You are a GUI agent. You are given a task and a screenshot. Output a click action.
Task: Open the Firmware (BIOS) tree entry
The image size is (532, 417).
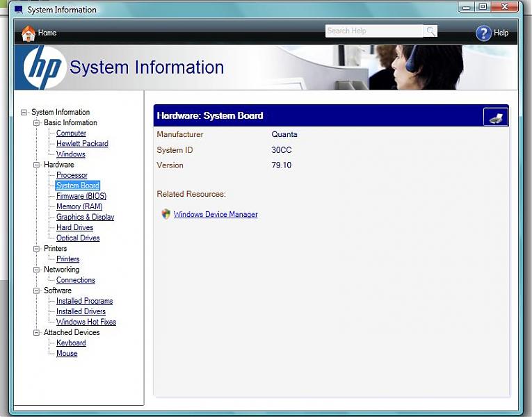(x=81, y=196)
